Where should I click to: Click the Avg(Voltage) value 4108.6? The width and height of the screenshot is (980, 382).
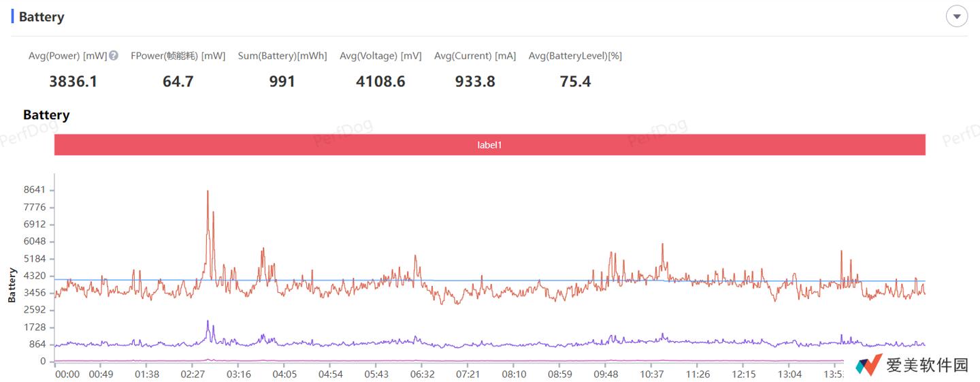[x=380, y=82]
